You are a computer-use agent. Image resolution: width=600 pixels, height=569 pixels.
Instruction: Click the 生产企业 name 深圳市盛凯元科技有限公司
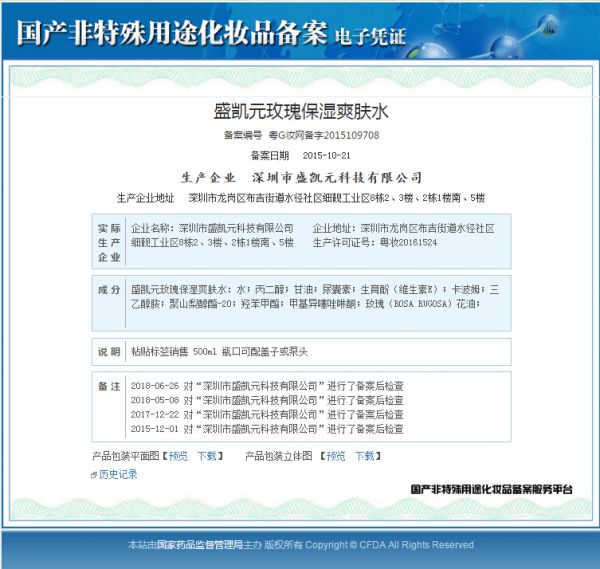click(x=337, y=178)
